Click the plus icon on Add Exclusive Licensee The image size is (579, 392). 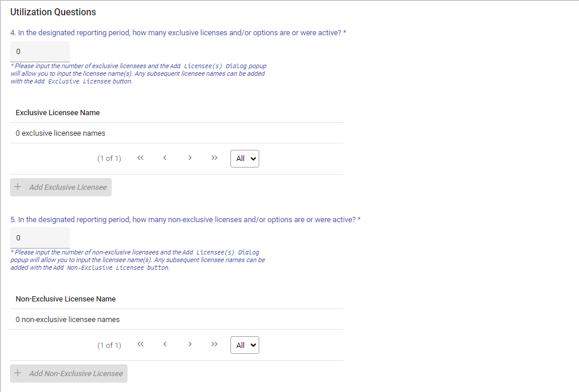18,187
